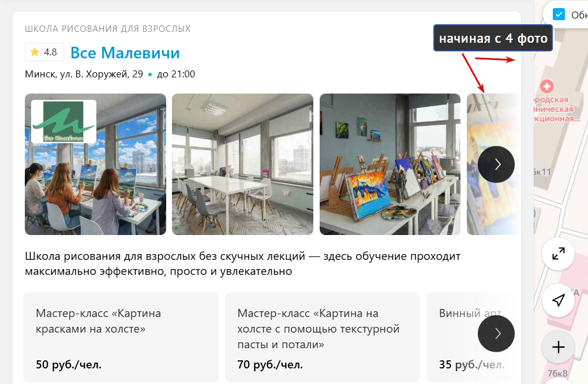Open photo of colorful canvases on table
The height and width of the screenshot is (384, 588).
[390, 164]
